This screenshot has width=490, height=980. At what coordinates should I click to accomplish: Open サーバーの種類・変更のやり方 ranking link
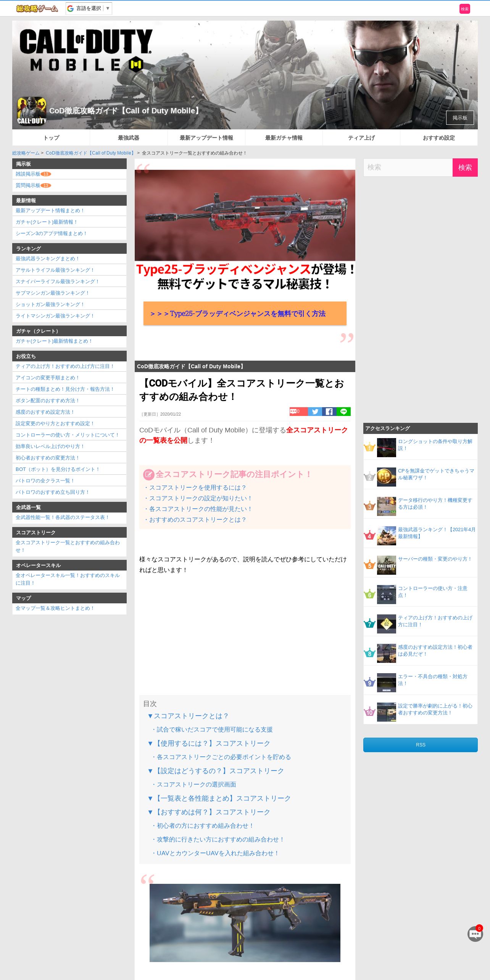point(435,559)
